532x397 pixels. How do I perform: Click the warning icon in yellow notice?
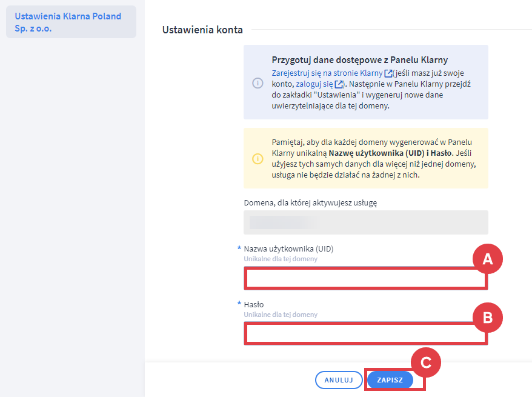[258, 159]
